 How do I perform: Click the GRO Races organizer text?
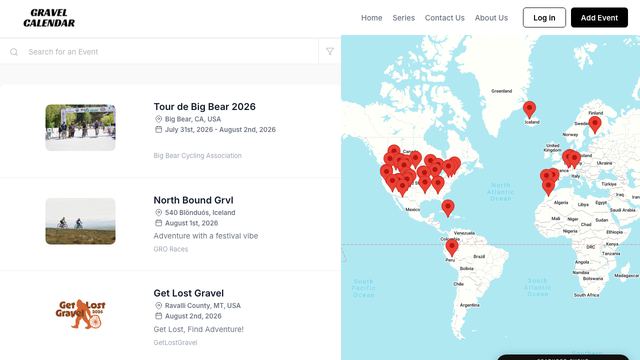pos(171,249)
